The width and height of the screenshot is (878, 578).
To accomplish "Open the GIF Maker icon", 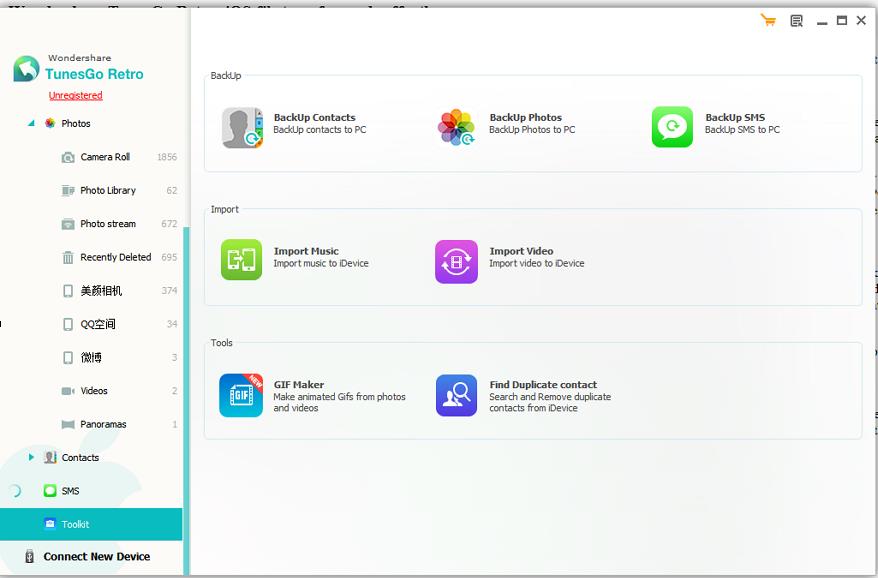I will [x=242, y=395].
